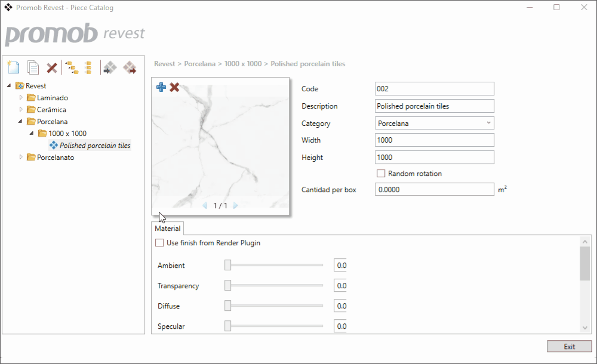Screen dimensions: 597x364
Task: Click the import tiles icon with gray arrow
Action: click(109, 67)
